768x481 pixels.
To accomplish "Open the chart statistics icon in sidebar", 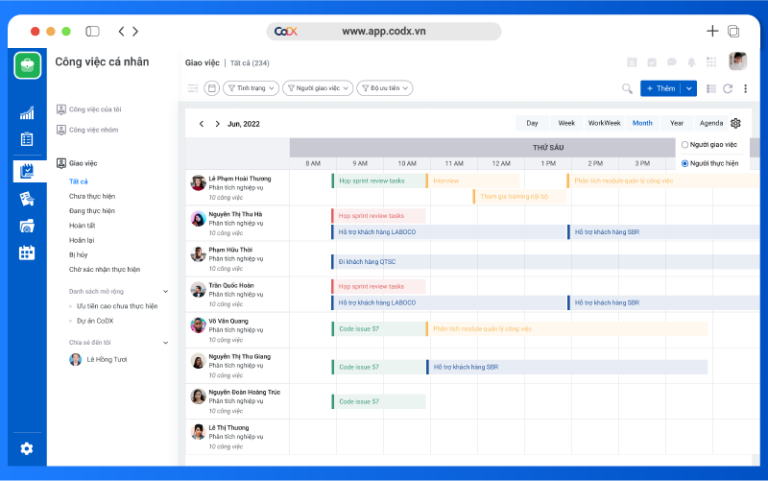I will pos(27,113).
